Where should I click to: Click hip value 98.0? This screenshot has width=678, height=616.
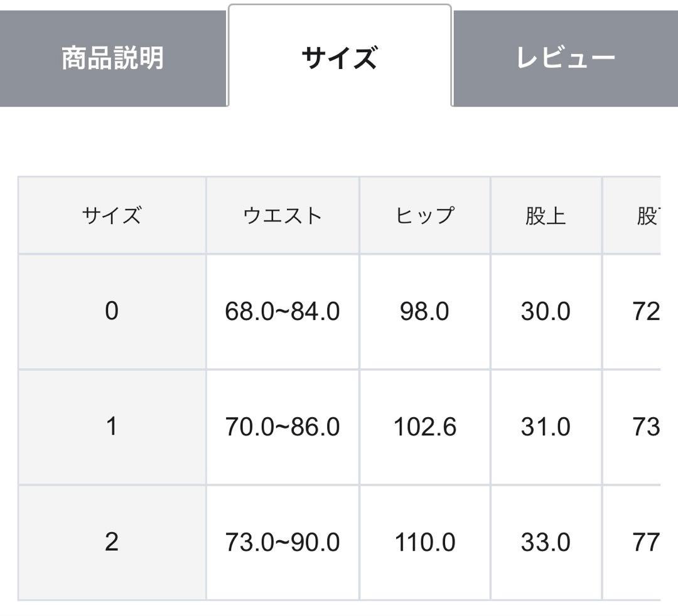click(x=424, y=311)
